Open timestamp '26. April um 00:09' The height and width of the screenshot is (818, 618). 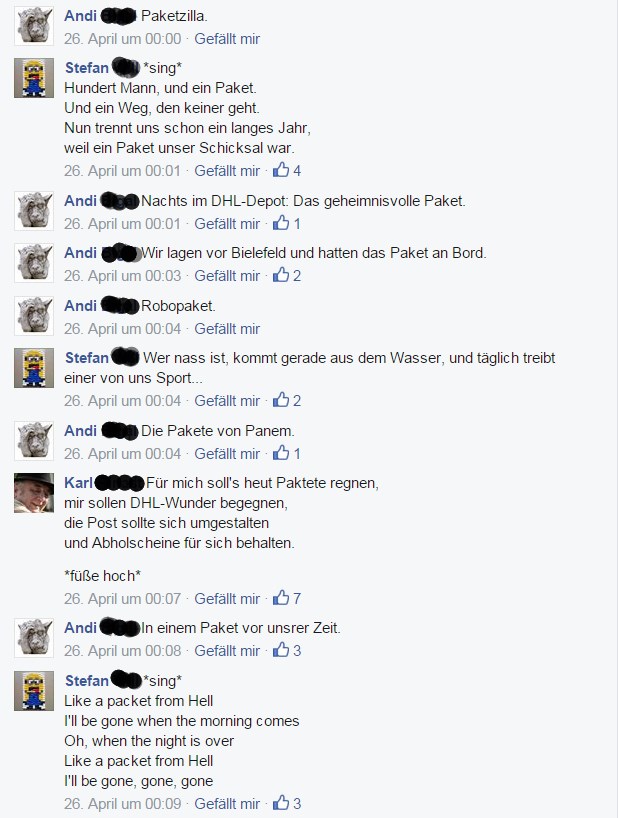pos(123,804)
